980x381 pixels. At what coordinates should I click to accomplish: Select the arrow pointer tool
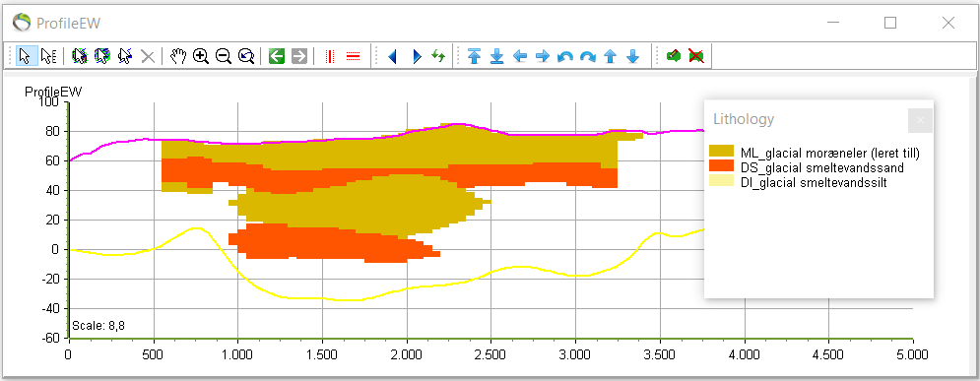tap(25, 56)
